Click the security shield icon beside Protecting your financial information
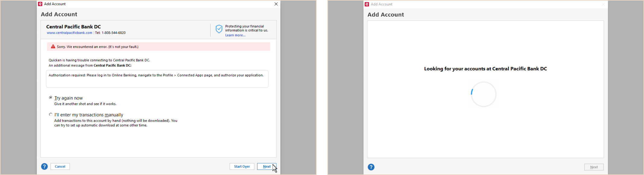Viewport: 644px width, 175px height. coord(219,29)
